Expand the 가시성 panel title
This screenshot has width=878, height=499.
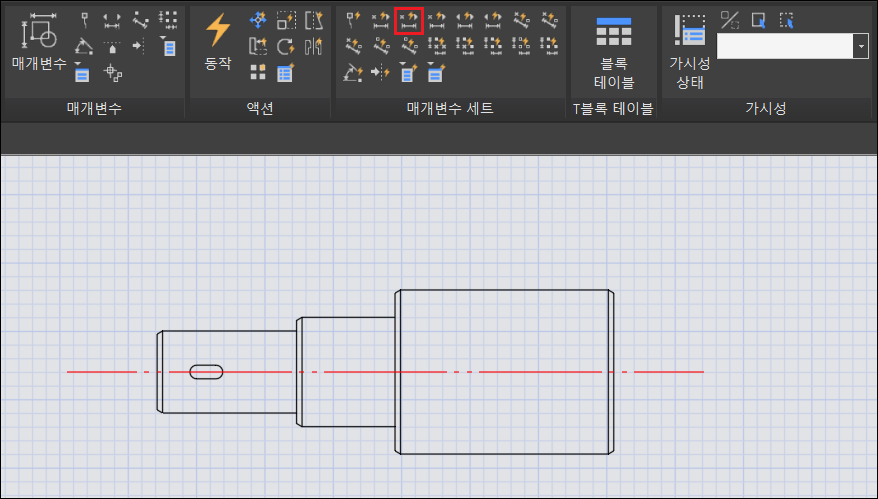[x=765, y=109]
